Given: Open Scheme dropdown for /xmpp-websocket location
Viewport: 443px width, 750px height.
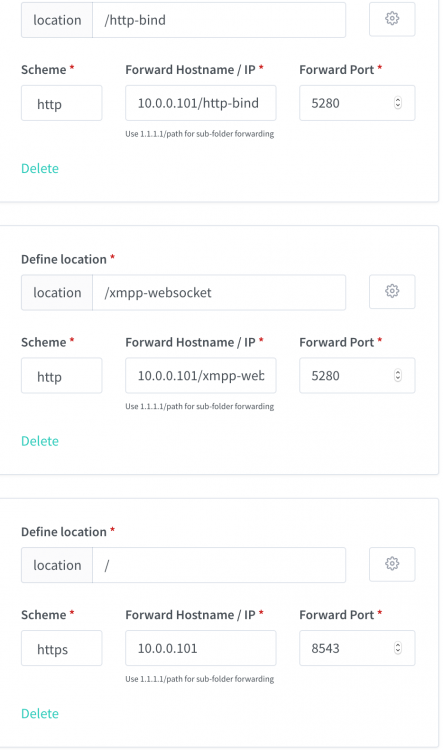Looking at the screenshot, I should (x=61, y=375).
